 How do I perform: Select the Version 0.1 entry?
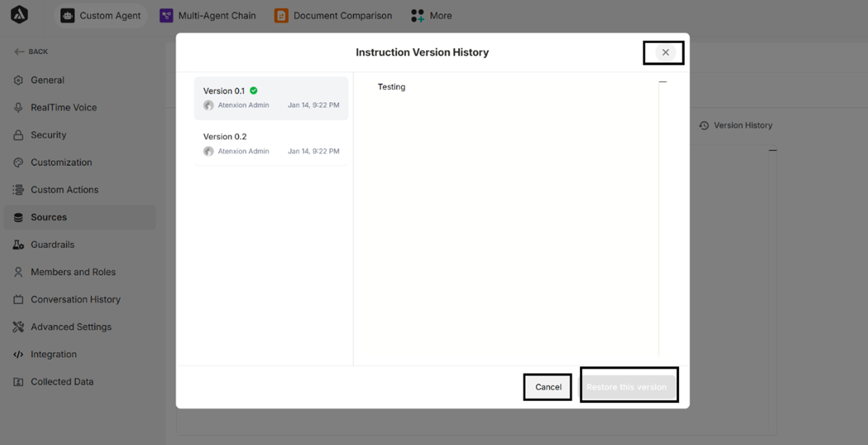point(271,98)
